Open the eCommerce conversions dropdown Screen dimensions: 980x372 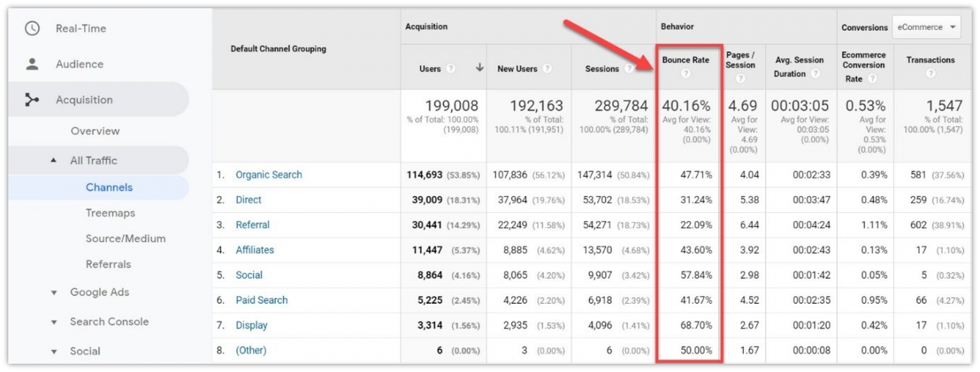click(926, 27)
